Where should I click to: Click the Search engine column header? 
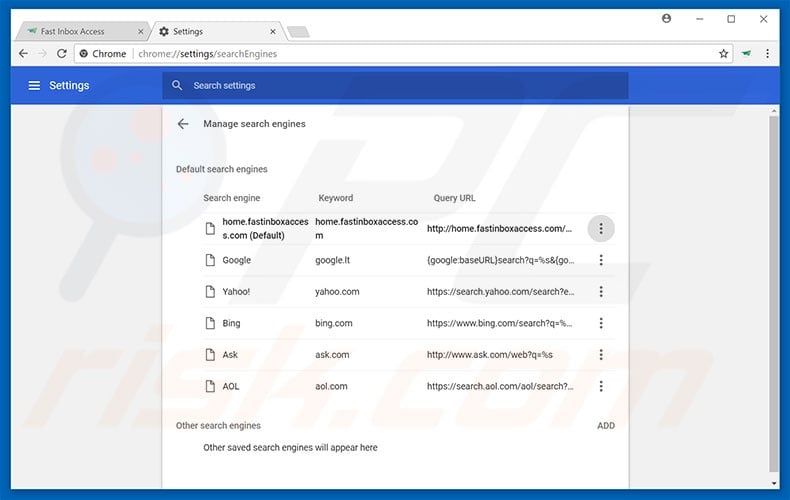232,198
